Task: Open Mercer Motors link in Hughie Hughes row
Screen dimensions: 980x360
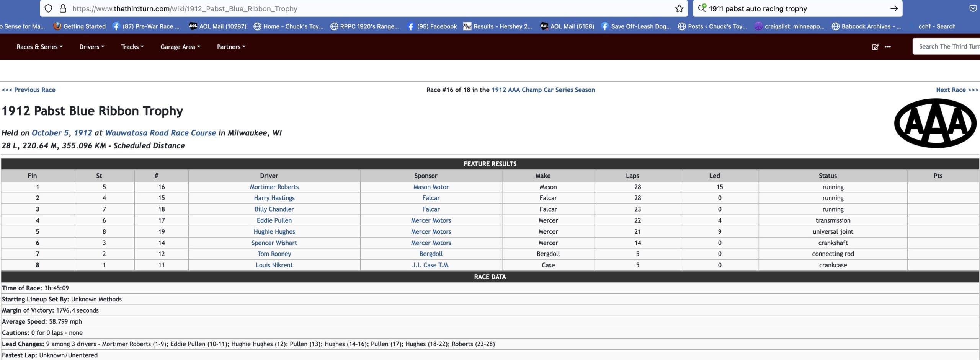Action: click(431, 231)
